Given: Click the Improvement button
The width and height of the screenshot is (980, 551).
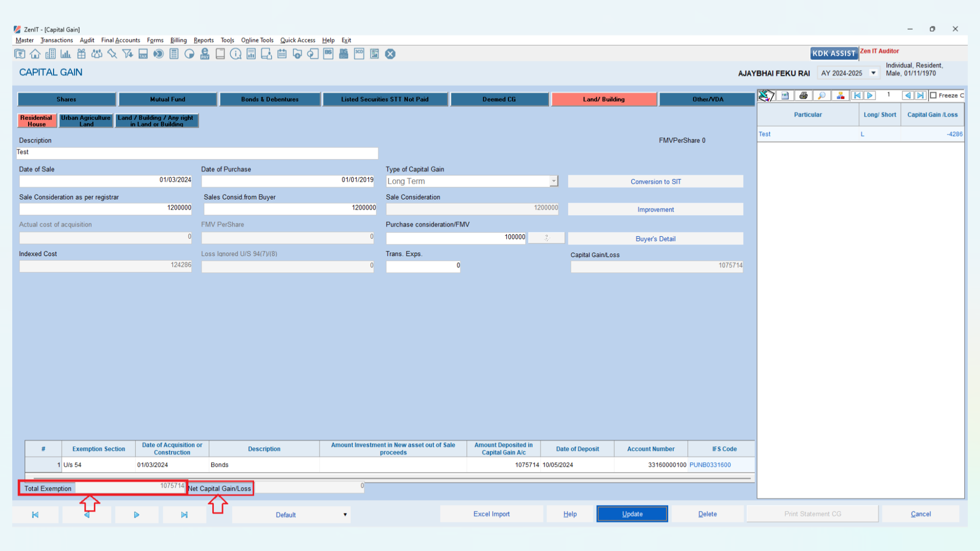Looking at the screenshot, I should [x=655, y=210].
